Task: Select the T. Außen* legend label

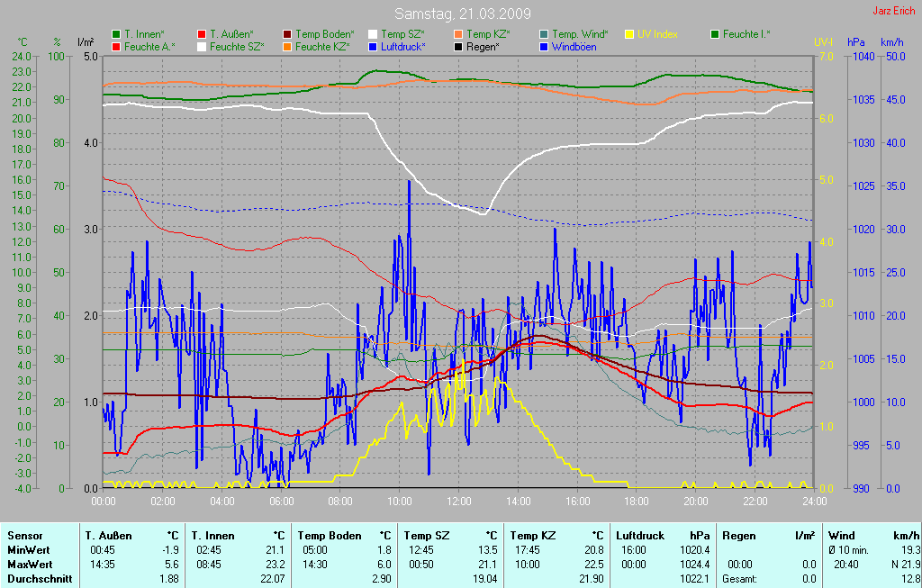Action: (231, 35)
